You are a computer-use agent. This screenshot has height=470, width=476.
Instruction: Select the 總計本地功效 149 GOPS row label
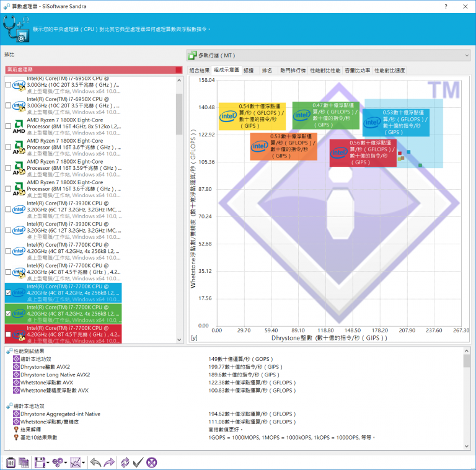[36, 359]
